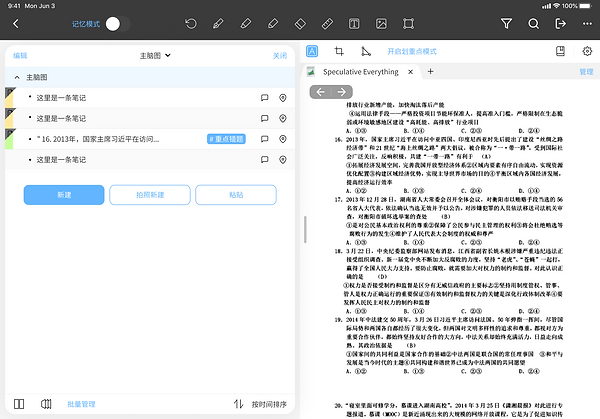Click the 粘贴 button

click(236, 195)
